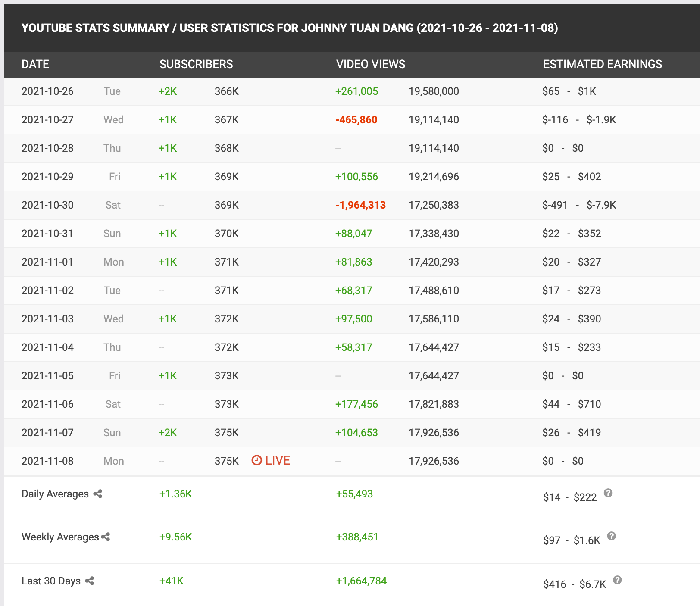Click the share icon beside Weekly Averages
Screen dimensions: 700x606
(106, 537)
